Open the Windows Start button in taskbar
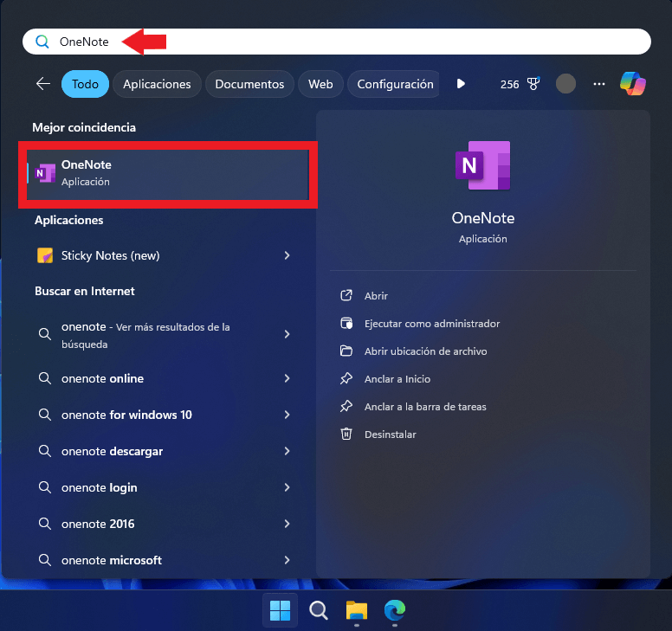Screen dimensions: 672x631 (x=281, y=610)
